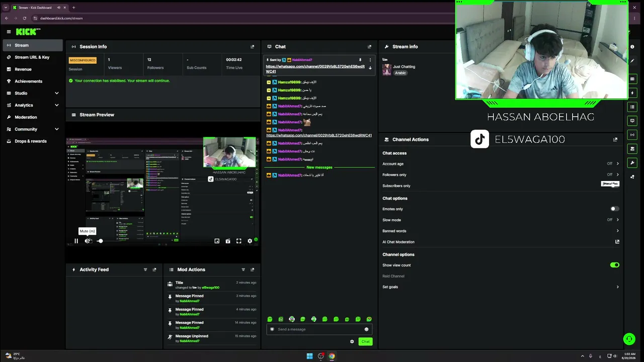Open Followers only chat access setting
Screen dimensions: 644x362
coord(501,175)
